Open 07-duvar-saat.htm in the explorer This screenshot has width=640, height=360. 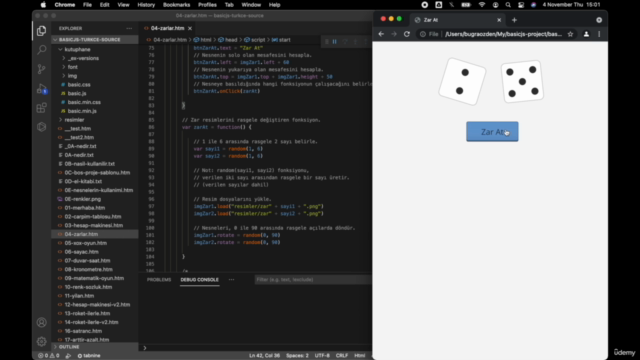tap(87, 260)
